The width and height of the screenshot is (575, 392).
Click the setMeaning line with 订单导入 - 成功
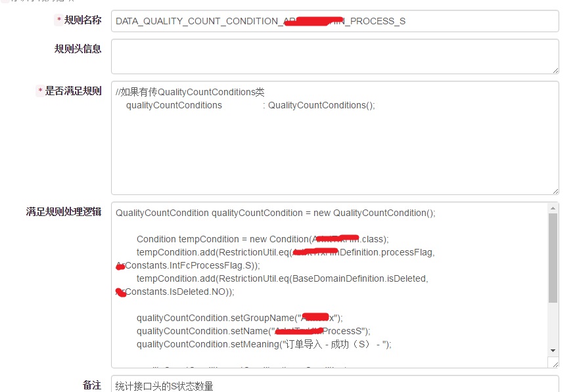tap(264, 344)
